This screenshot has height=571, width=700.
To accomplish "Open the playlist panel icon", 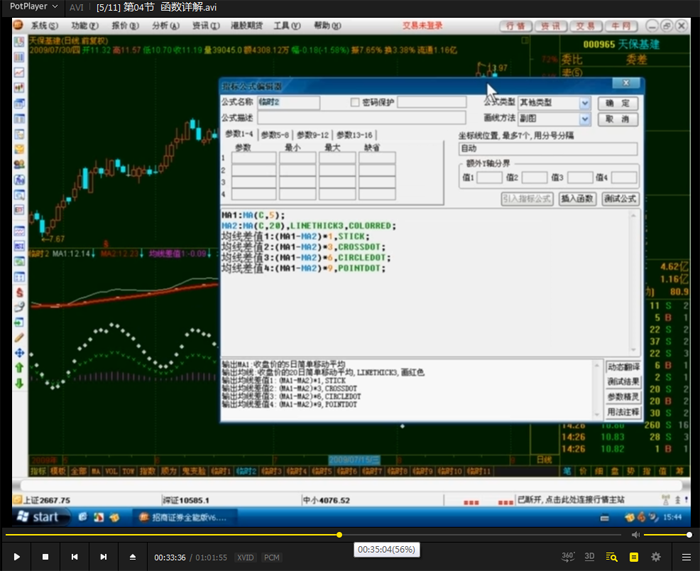I will click(611, 556).
